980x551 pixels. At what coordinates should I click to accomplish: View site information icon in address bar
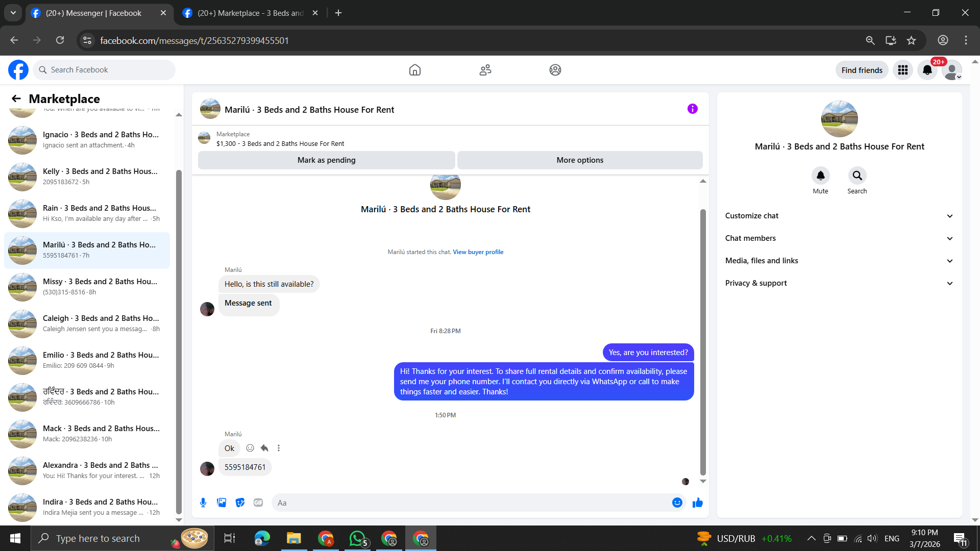point(87,40)
